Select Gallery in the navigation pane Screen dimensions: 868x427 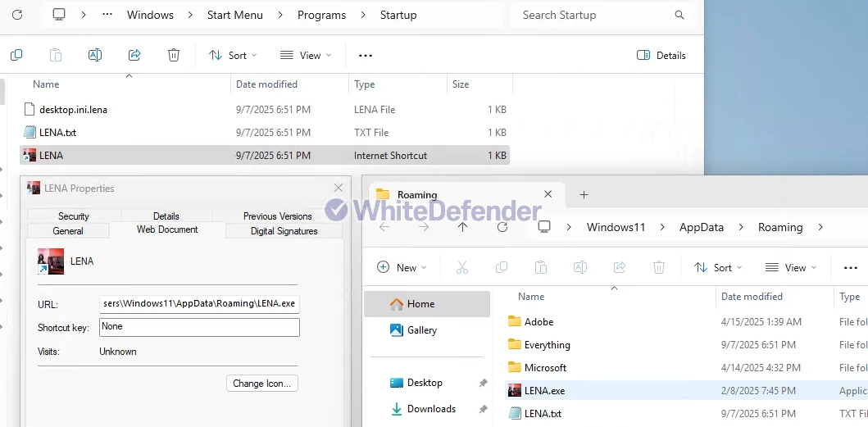421,330
